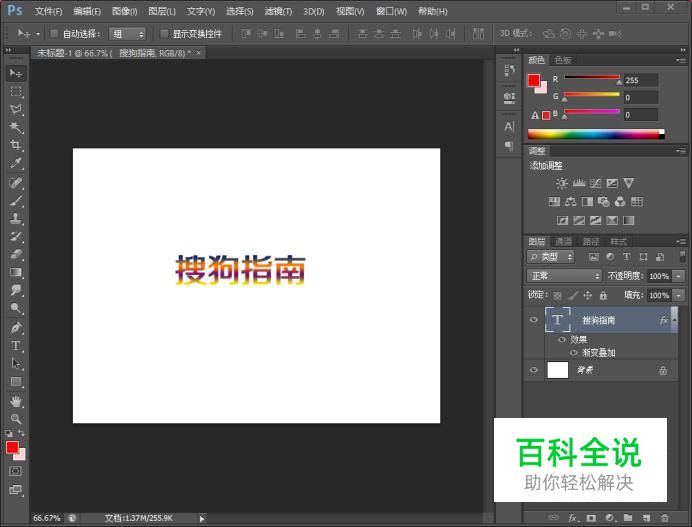Toggle visibility of layer effects
Image resolution: width=692 pixels, height=527 pixels.
(x=562, y=339)
